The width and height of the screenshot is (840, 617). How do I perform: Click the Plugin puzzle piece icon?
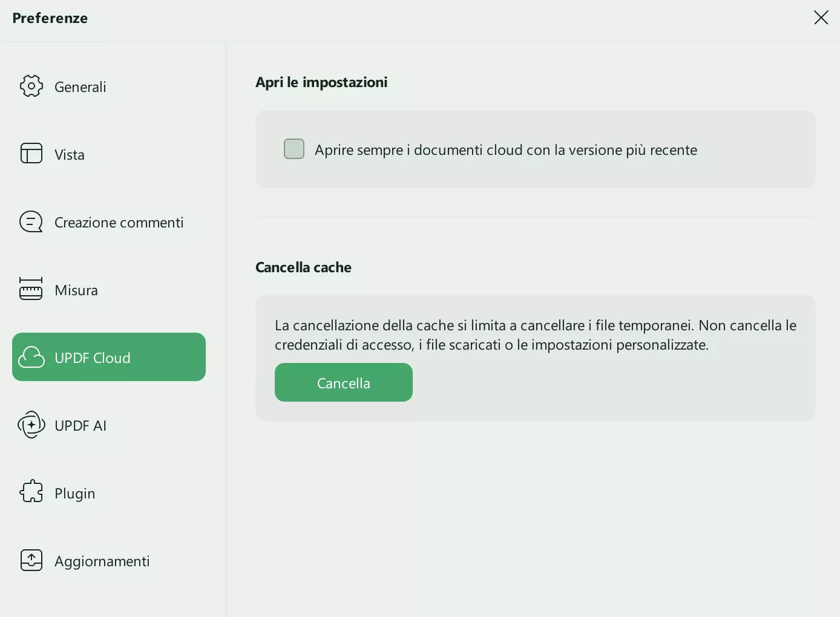coord(31,492)
